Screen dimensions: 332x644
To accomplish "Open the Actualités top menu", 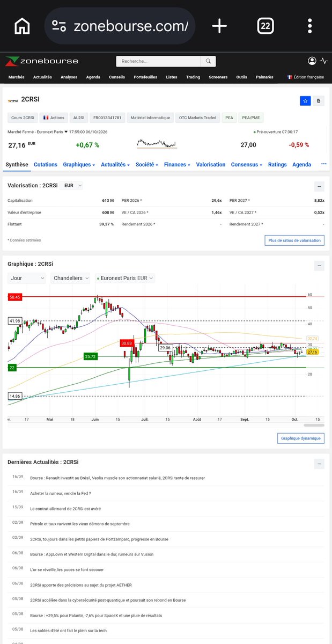I will [x=42, y=77].
